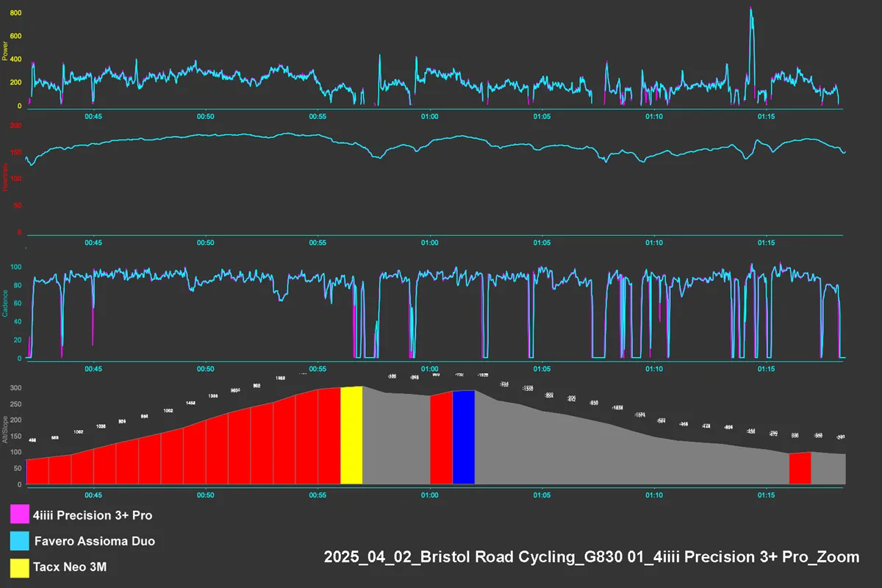The image size is (882, 588).
Task: Toggle the Tacx Neo 3M trace visibility
Action: coord(70,567)
